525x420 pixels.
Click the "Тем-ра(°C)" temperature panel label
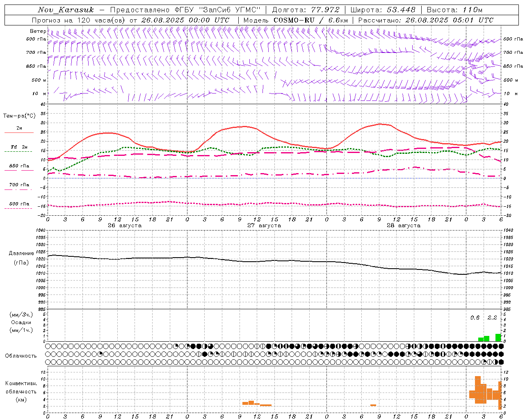(19, 116)
